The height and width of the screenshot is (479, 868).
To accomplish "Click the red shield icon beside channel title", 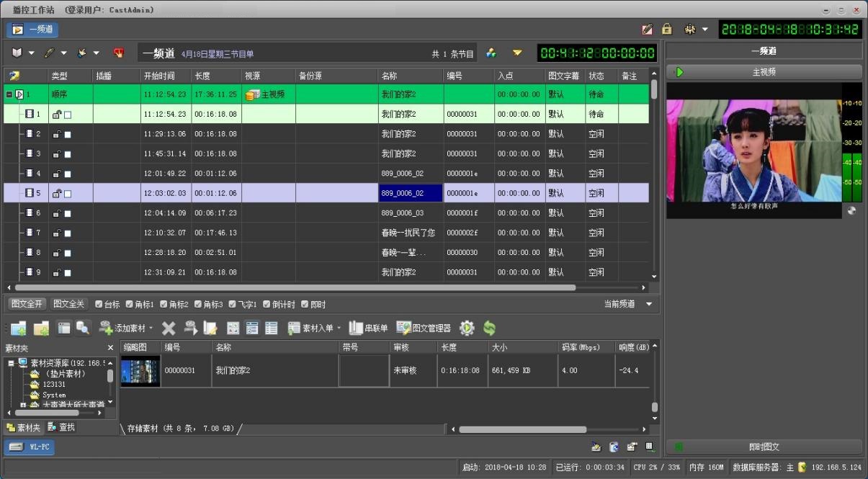I will 120,53.
